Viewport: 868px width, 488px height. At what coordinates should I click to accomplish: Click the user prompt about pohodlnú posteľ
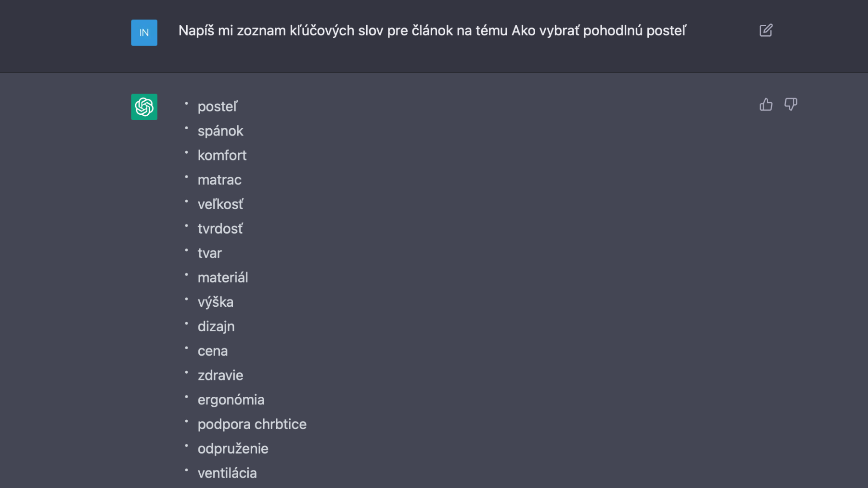pos(432,31)
